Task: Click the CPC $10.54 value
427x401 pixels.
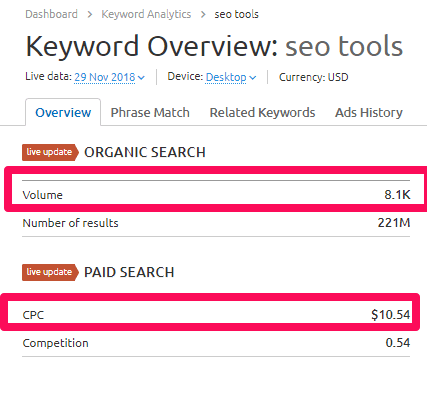Action: 391,315
